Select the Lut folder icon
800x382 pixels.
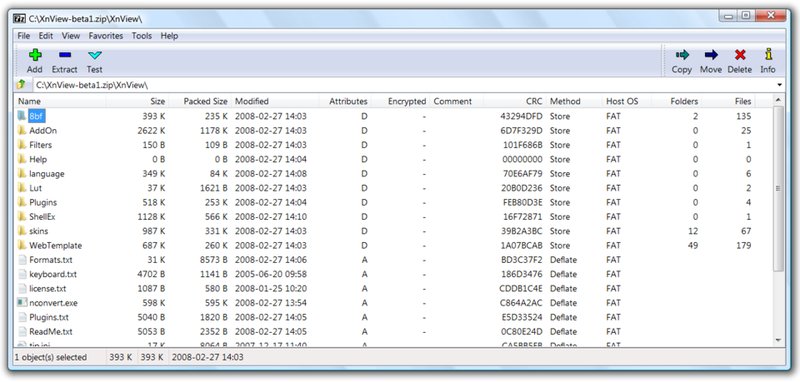21,188
